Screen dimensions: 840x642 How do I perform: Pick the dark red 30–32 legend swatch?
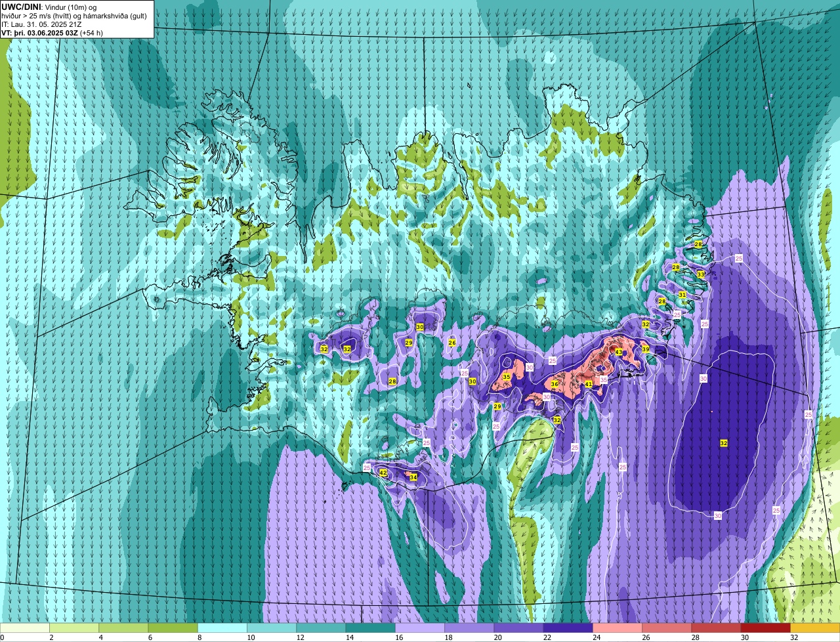765,628
